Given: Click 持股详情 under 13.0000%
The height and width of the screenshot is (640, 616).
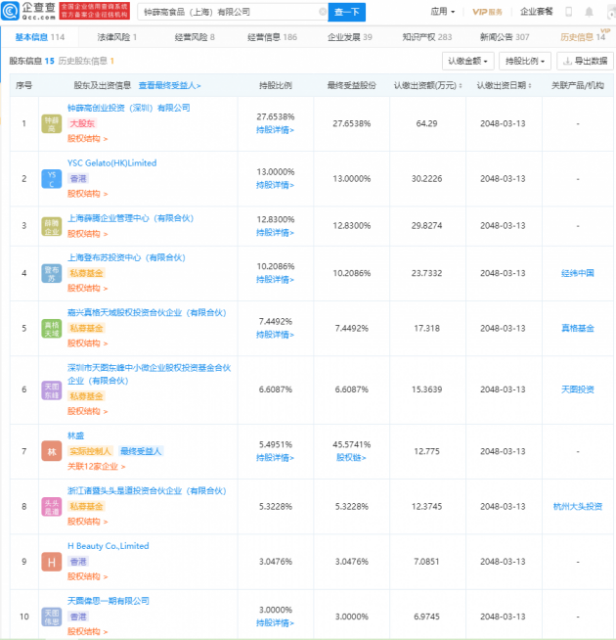Looking at the screenshot, I should point(275,185).
